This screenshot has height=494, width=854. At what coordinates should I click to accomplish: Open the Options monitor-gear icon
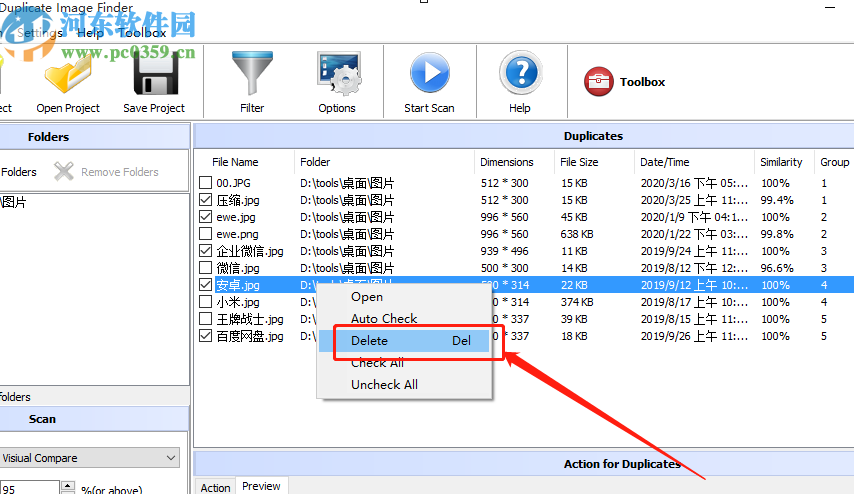[339, 74]
